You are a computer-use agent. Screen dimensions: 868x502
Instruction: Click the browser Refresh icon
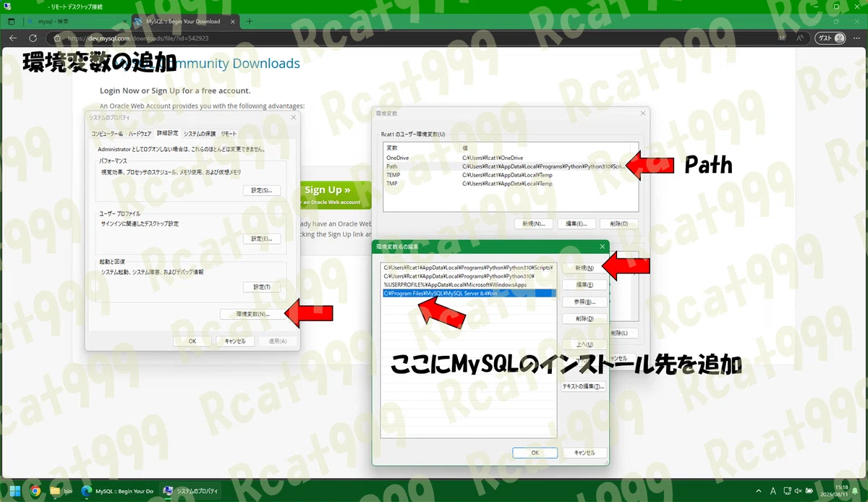[x=33, y=38]
